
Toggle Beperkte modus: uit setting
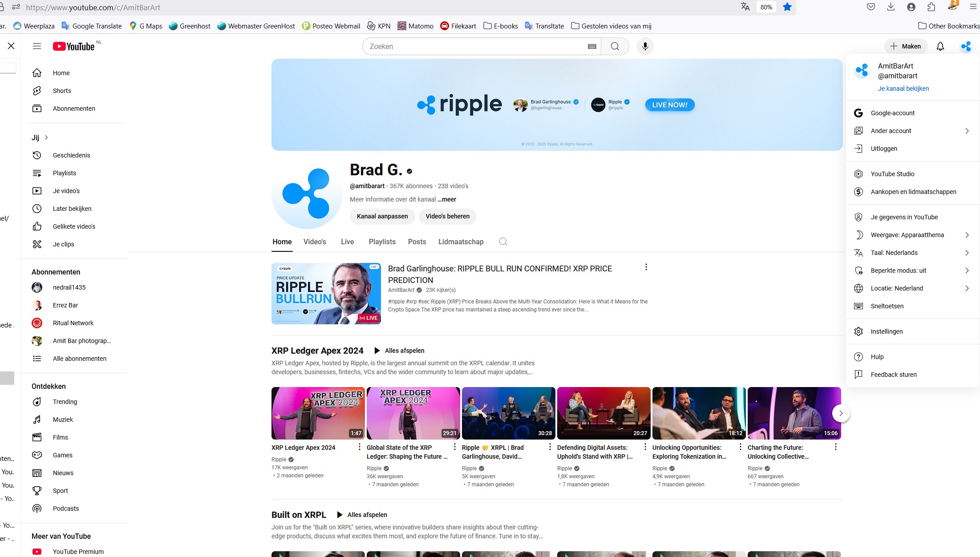[x=898, y=270]
